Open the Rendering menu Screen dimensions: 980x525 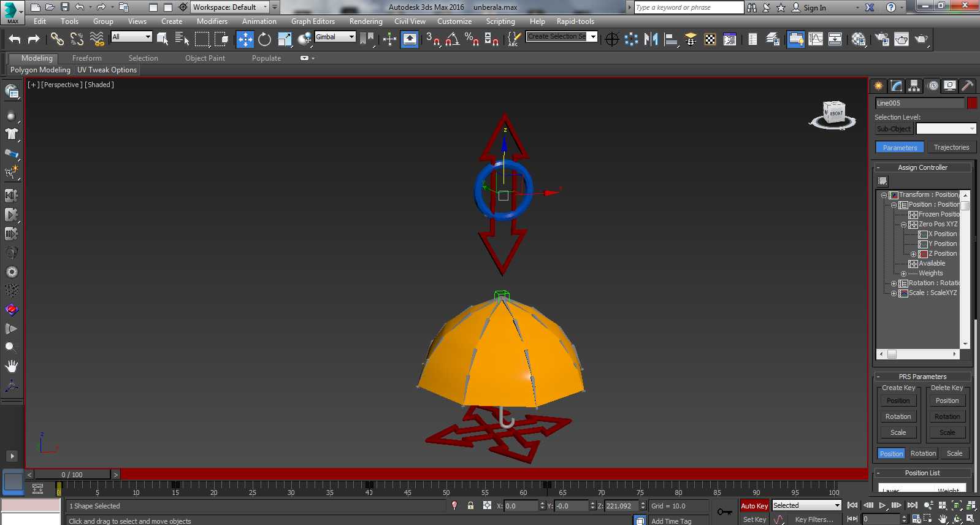(366, 21)
